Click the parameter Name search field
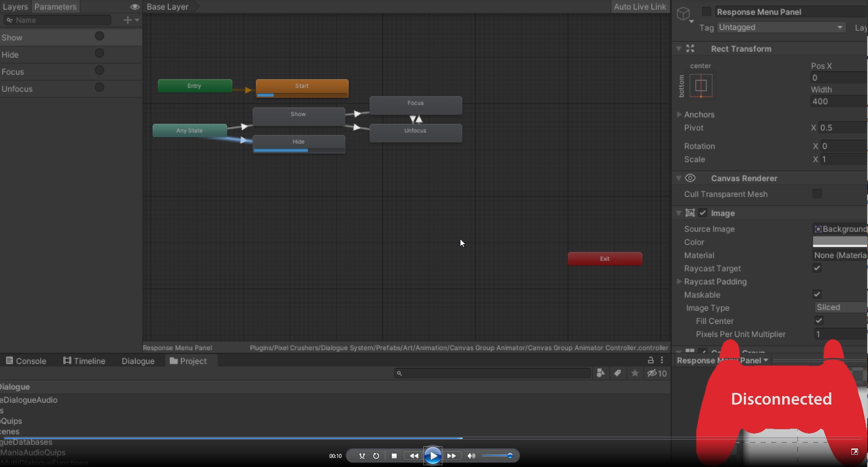 [57, 20]
